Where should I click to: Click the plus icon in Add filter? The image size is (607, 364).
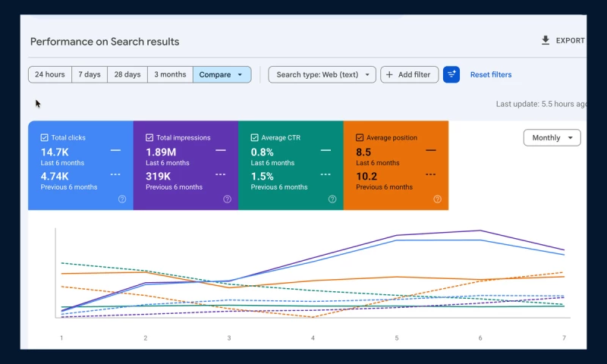[x=389, y=74]
